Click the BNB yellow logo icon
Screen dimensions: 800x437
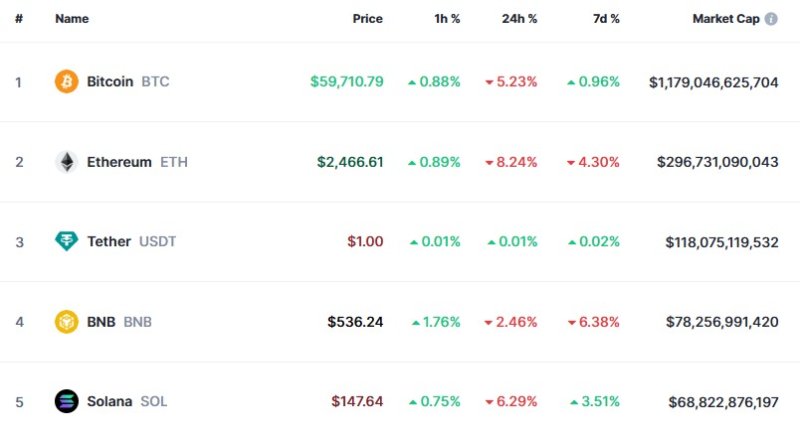tap(66, 322)
